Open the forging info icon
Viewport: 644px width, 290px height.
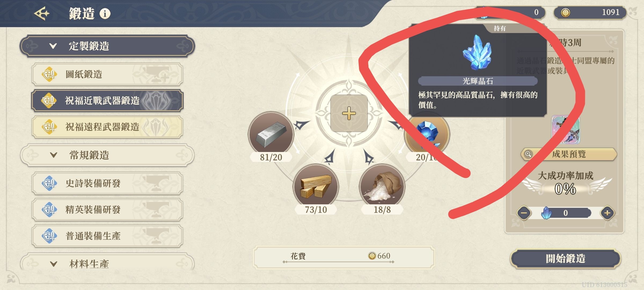(x=105, y=13)
